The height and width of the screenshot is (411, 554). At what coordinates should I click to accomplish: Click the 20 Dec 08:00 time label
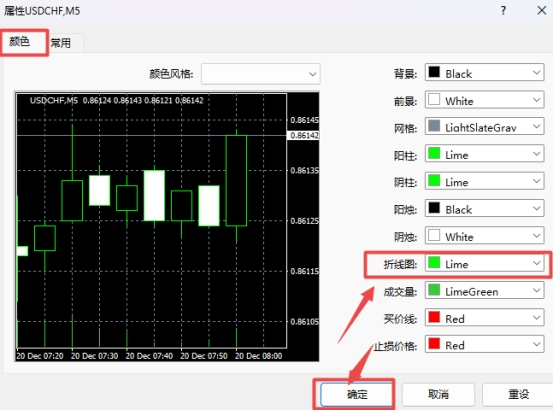click(x=259, y=356)
